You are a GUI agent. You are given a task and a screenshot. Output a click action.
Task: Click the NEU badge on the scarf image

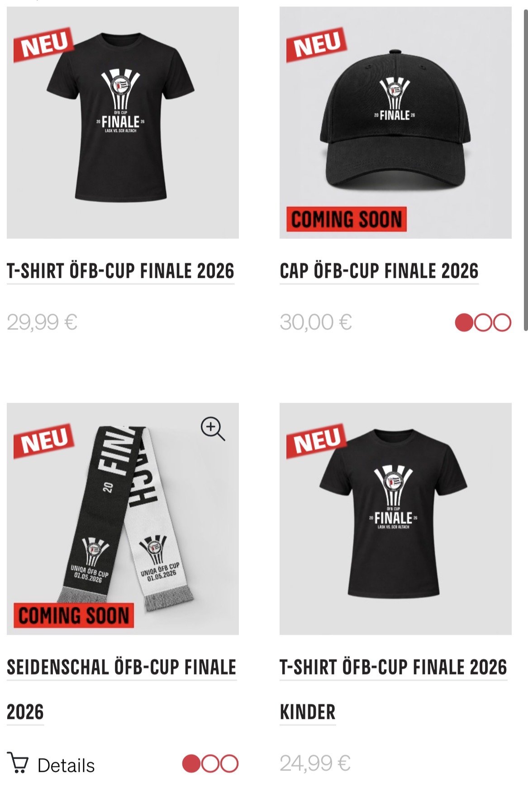(44, 441)
